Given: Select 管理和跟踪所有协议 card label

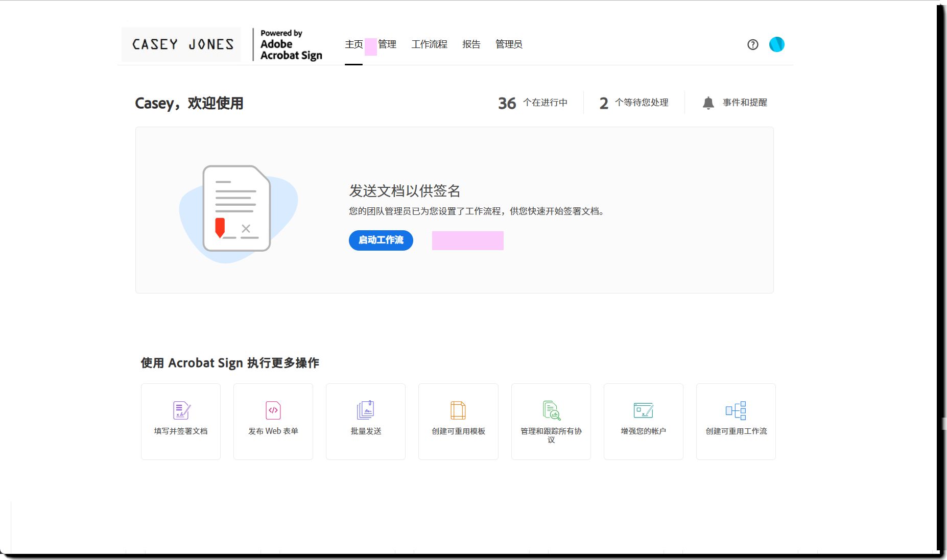Looking at the screenshot, I should tap(551, 435).
